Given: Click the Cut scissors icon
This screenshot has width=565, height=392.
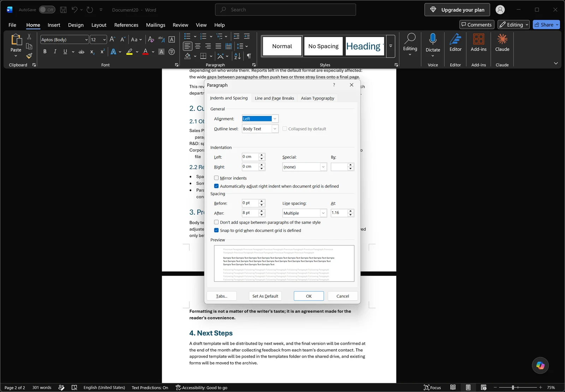Looking at the screenshot, I should [x=29, y=37].
